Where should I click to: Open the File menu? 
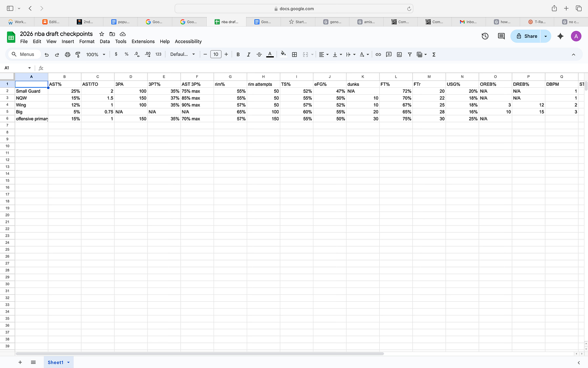24,41
